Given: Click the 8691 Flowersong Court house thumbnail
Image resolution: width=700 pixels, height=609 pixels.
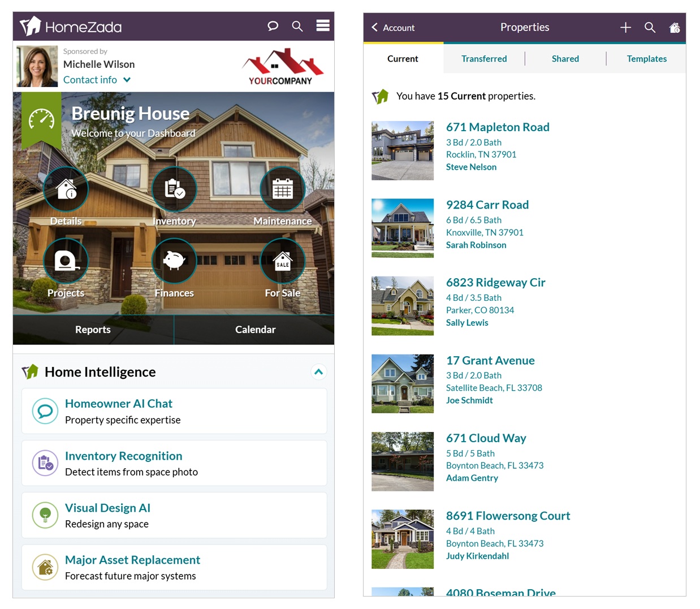Looking at the screenshot, I should [x=403, y=539].
